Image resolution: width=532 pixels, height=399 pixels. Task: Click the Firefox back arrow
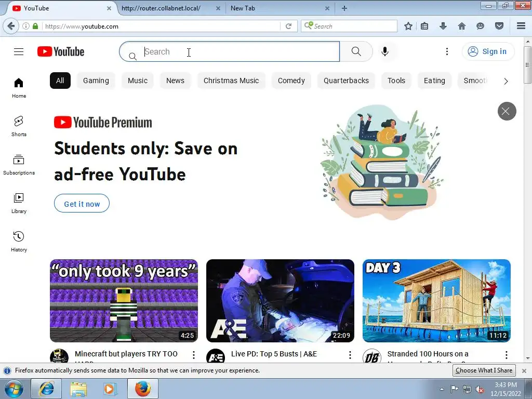pos(11,26)
